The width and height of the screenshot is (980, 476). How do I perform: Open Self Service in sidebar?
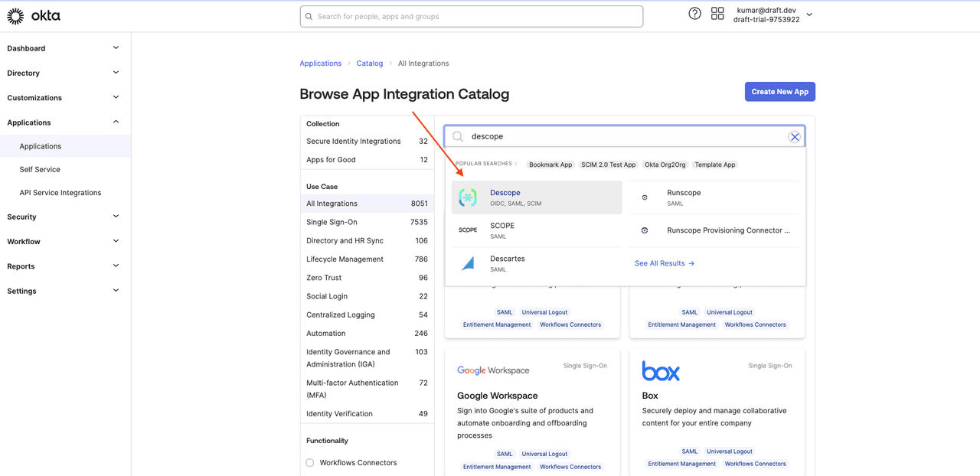[x=40, y=170]
